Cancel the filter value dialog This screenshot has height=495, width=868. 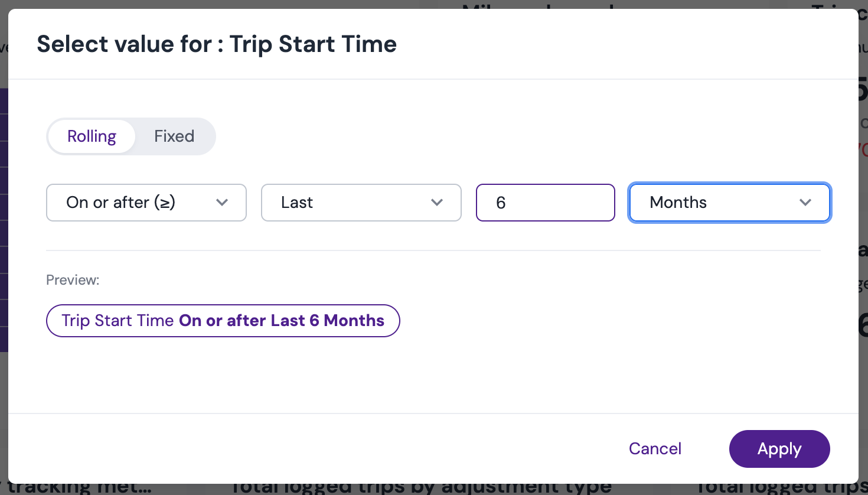655,449
